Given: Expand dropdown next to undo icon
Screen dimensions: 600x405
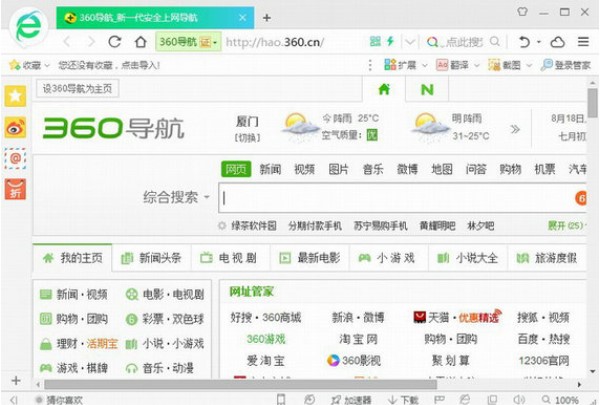Looking at the screenshot, I should coord(539,42).
